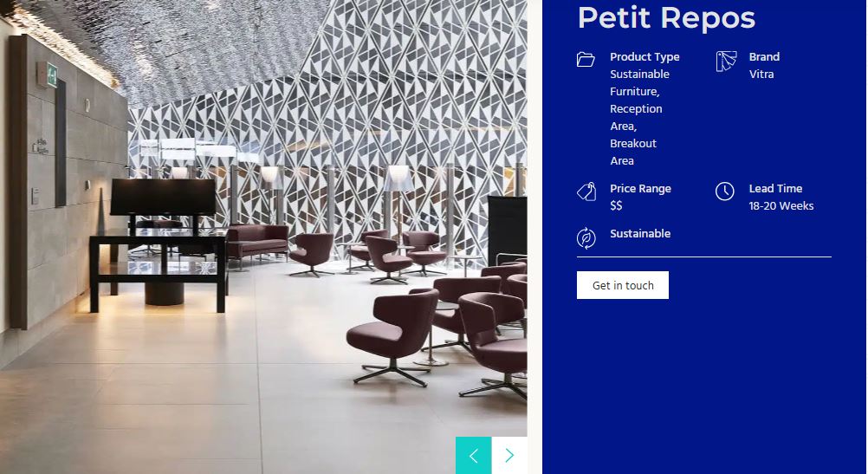Click the Petit Repos product title
This screenshot has width=868, height=474.
[x=666, y=17]
